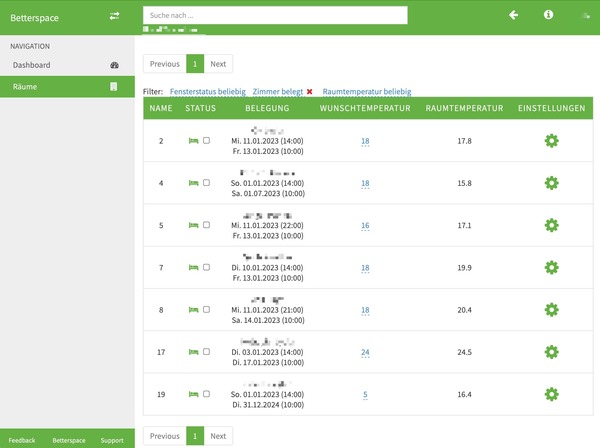Edit Wunschtemperatur 24 for room 17

[x=365, y=353]
